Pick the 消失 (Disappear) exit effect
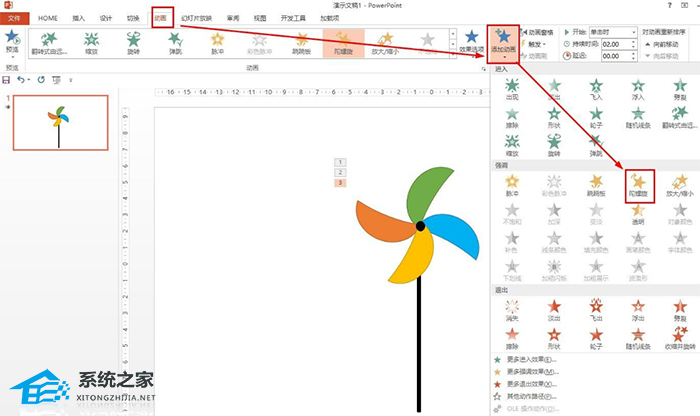 pos(512,311)
